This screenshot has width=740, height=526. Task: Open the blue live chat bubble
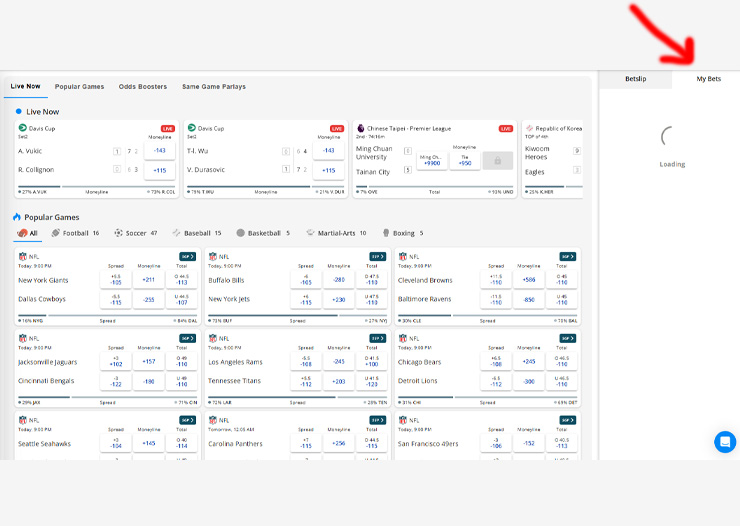(725, 442)
